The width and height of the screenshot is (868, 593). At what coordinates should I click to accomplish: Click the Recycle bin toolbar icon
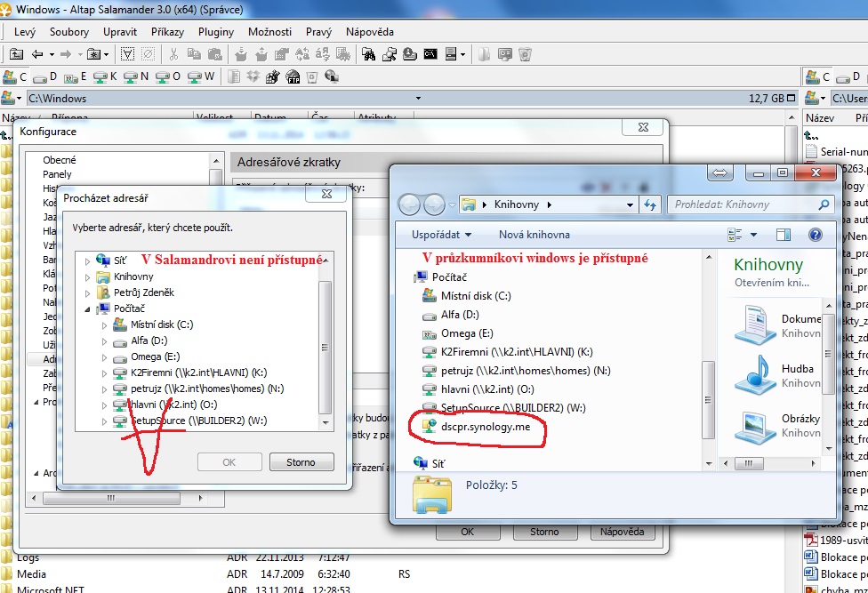pyautogui.click(x=526, y=54)
